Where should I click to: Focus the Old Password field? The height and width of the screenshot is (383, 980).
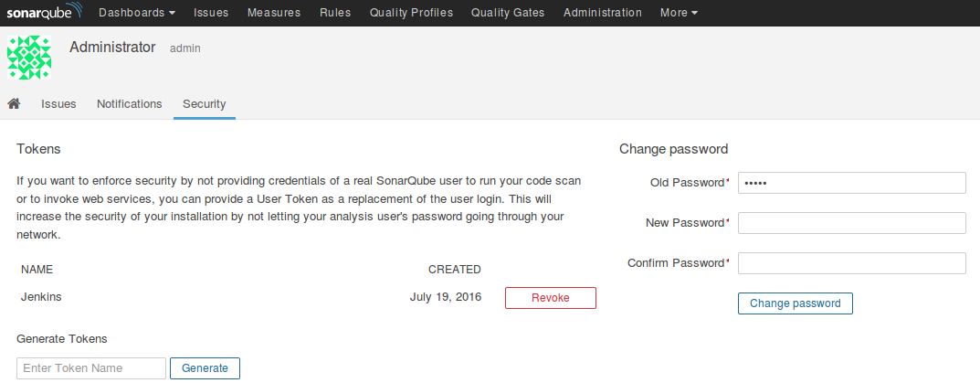click(x=852, y=183)
